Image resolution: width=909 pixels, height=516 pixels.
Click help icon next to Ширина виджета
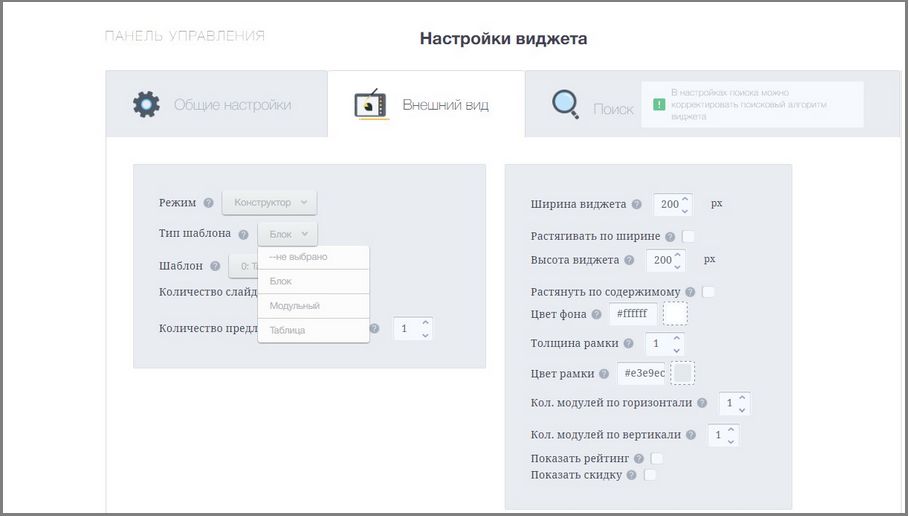tap(637, 204)
